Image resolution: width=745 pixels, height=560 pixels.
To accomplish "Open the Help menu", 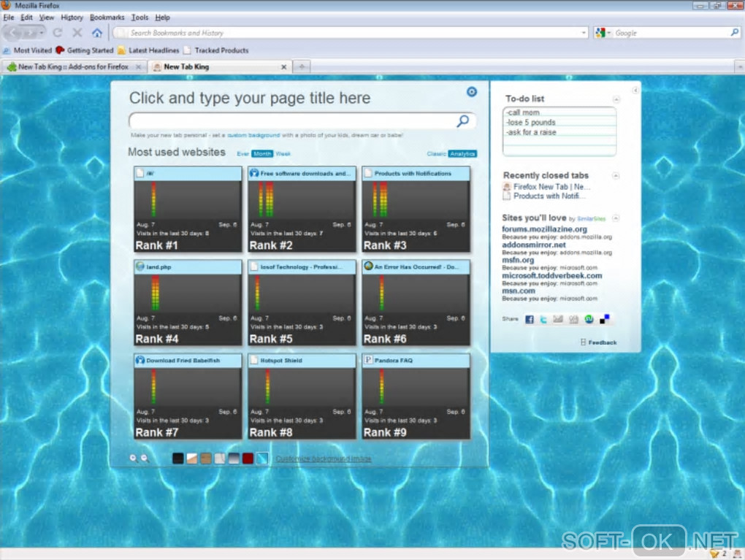I will point(162,18).
